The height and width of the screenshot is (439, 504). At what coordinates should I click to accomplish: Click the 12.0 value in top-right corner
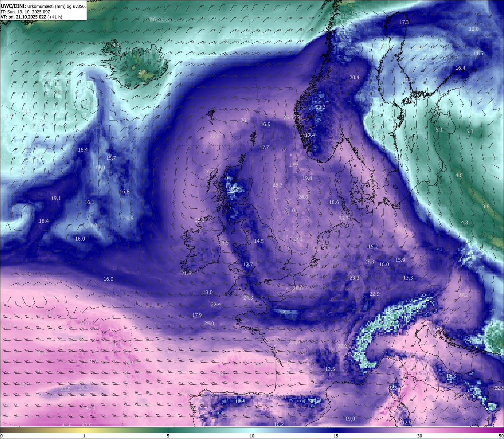474,29
